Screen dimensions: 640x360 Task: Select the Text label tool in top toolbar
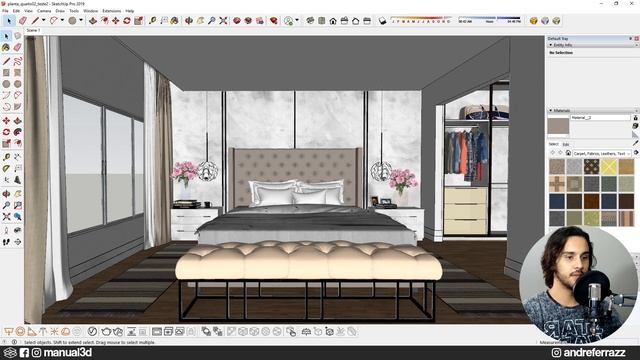pos(164,20)
